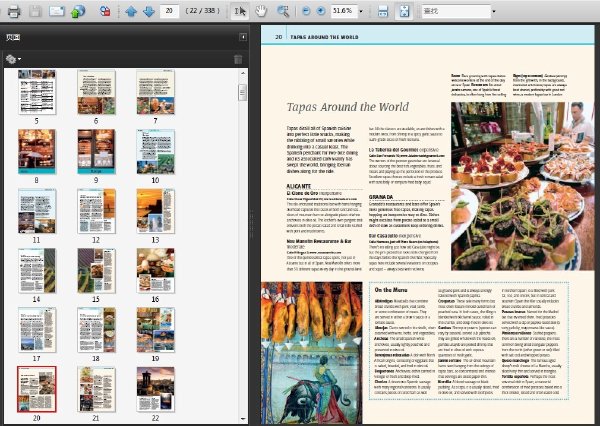Click the zoom percentage field 51.6%
This screenshot has width=600, height=426.
tap(343, 11)
